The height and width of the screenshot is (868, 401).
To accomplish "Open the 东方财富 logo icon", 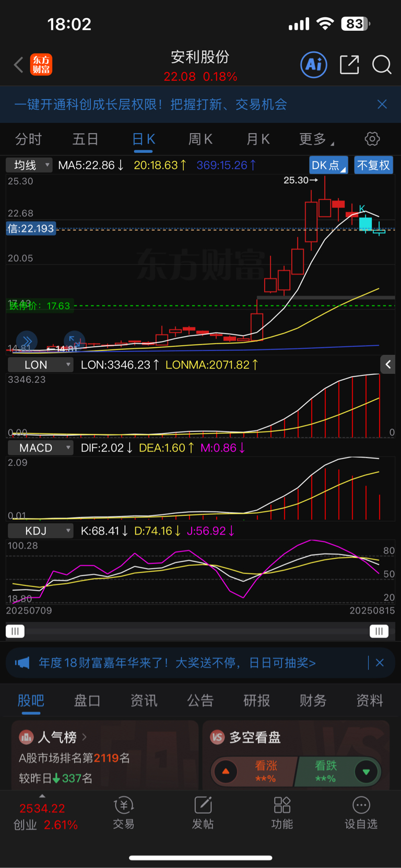I will pos(41,65).
